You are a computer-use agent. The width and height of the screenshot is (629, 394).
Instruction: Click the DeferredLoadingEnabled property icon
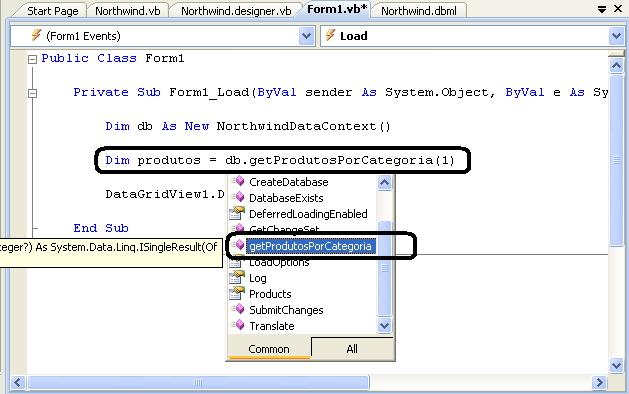(237, 213)
